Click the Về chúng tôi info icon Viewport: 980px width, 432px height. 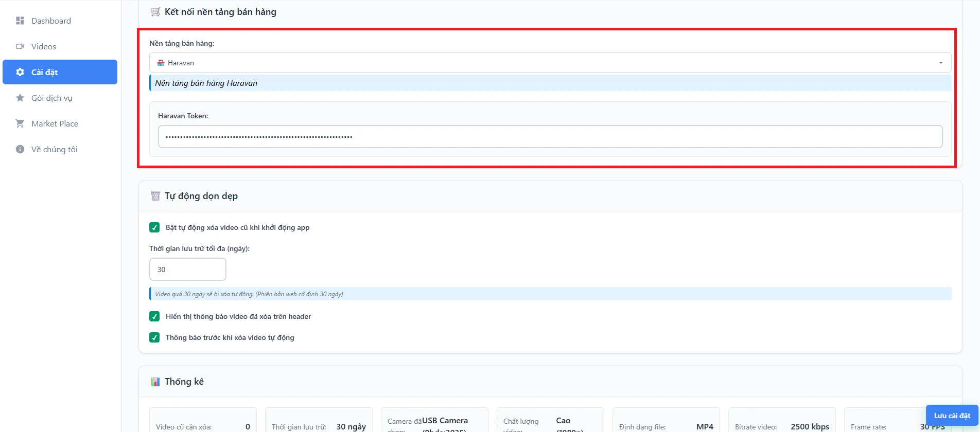20,149
